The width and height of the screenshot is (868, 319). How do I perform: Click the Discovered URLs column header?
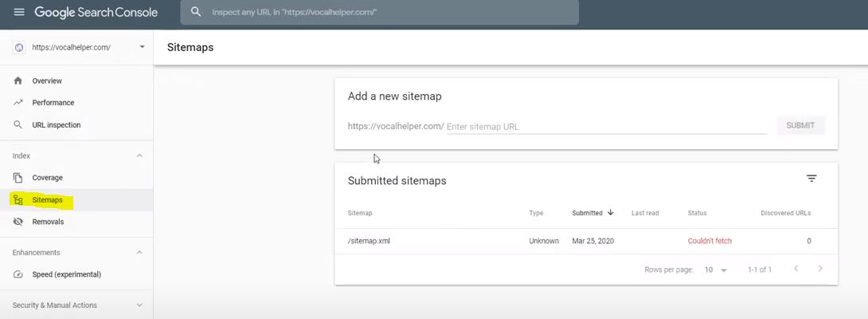point(785,213)
